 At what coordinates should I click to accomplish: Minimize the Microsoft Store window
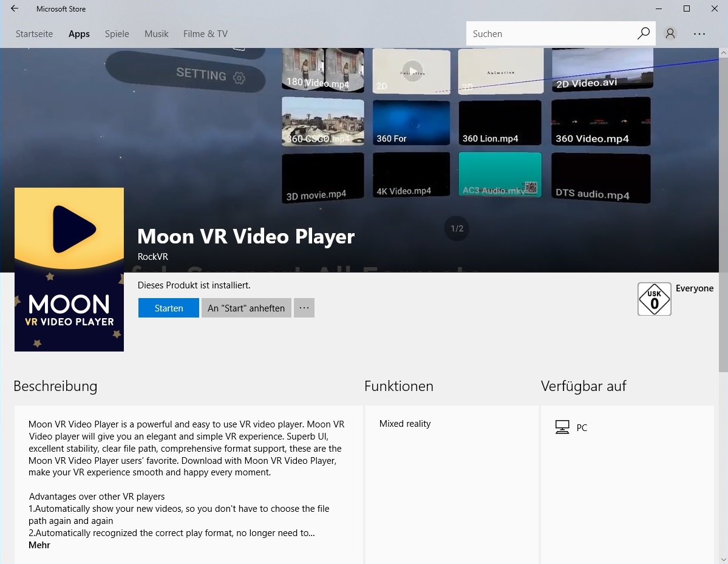pos(659,8)
